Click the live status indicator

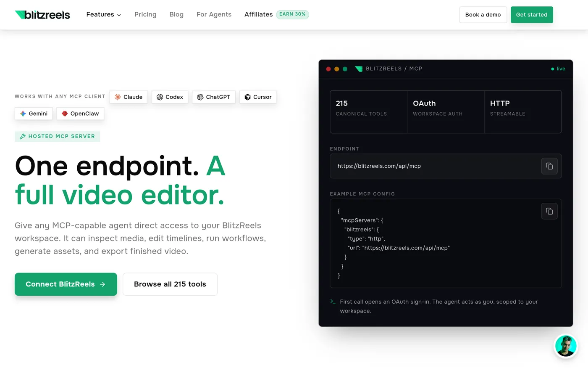pos(558,69)
